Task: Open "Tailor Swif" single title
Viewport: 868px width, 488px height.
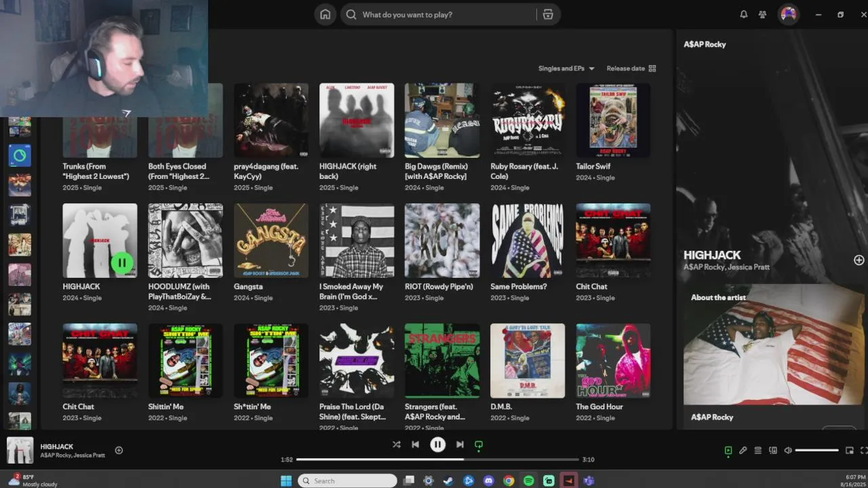Action: pyautogui.click(x=593, y=166)
